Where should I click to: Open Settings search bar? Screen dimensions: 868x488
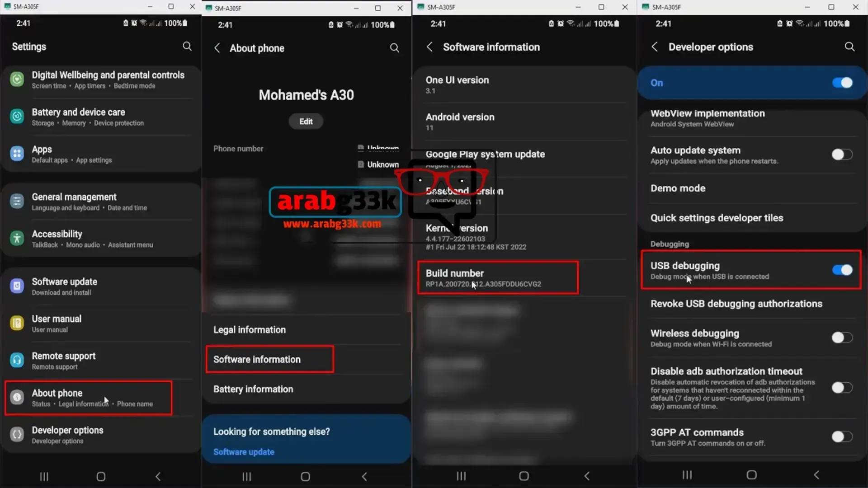pyautogui.click(x=187, y=46)
